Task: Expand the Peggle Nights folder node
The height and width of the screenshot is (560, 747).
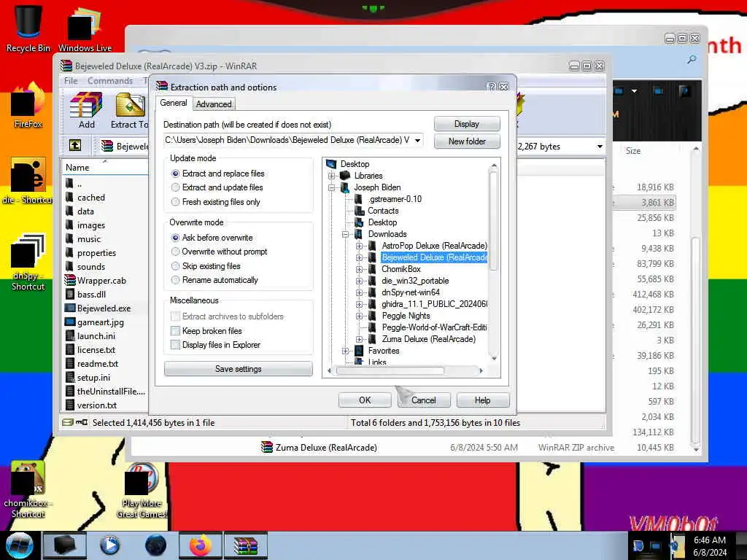Action: pyautogui.click(x=359, y=316)
